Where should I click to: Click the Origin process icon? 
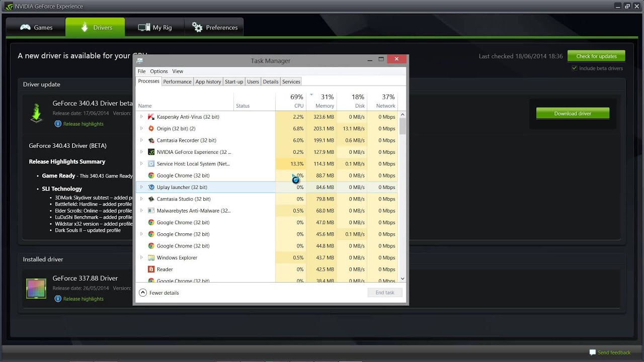(x=151, y=129)
